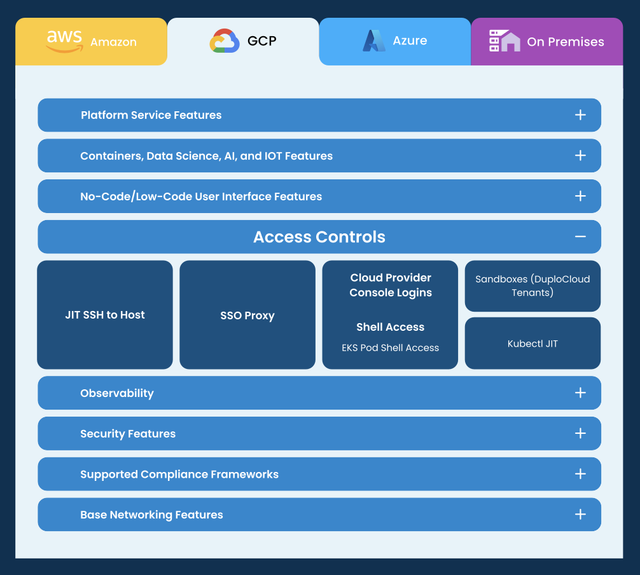640x575 pixels.
Task: Expand Platform Service Features with plus icon
Action: (580, 115)
